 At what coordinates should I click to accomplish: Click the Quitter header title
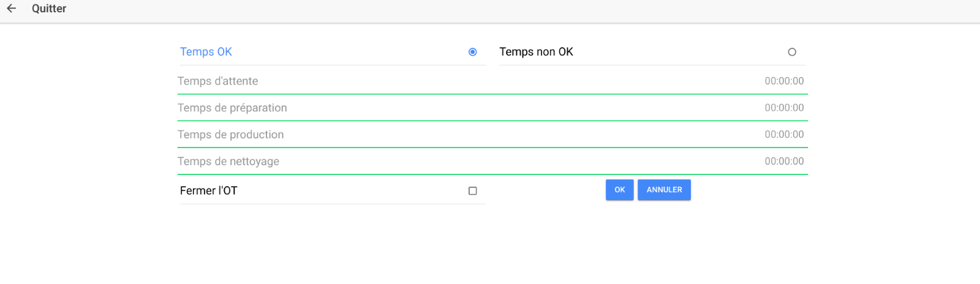(49, 9)
